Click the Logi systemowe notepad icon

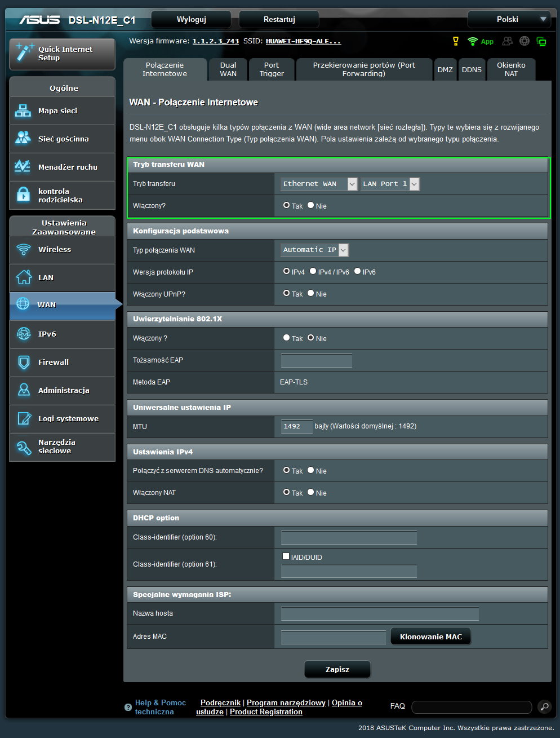click(x=23, y=418)
